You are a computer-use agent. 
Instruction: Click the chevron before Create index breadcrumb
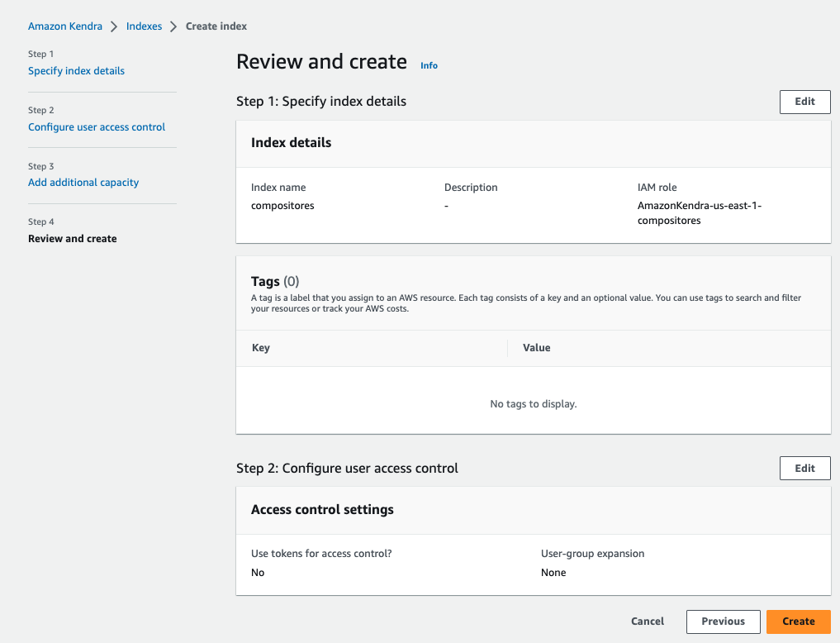pyautogui.click(x=173, y=26)
